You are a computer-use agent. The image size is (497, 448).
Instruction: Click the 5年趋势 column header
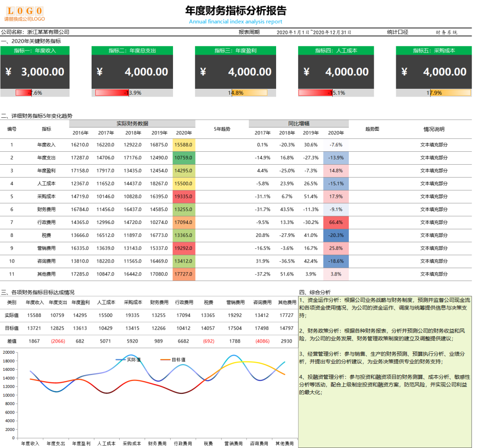(x=222, y=129)
